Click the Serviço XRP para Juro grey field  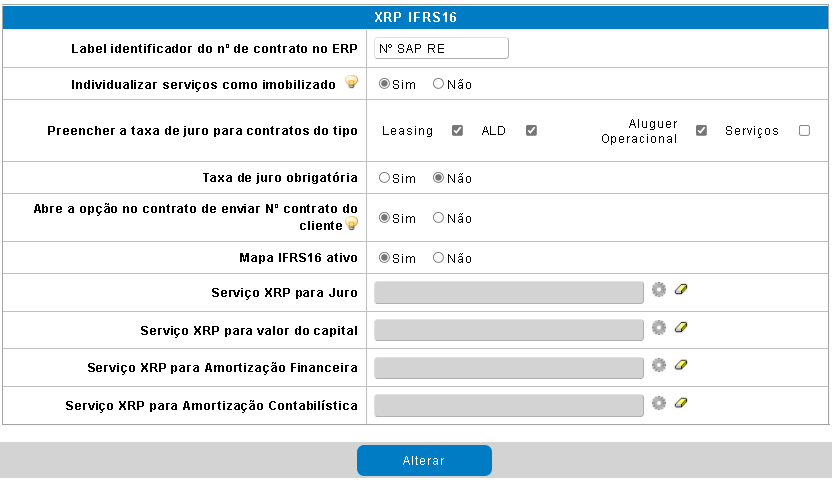point(509,293)
